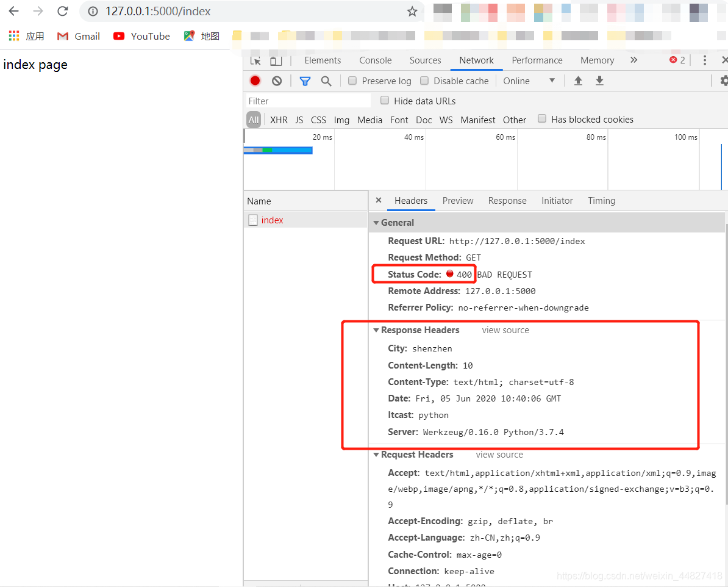The width and height of the screenshot is (728, 587).
Task: Filter requests by JS
Action: pos(299,120)
